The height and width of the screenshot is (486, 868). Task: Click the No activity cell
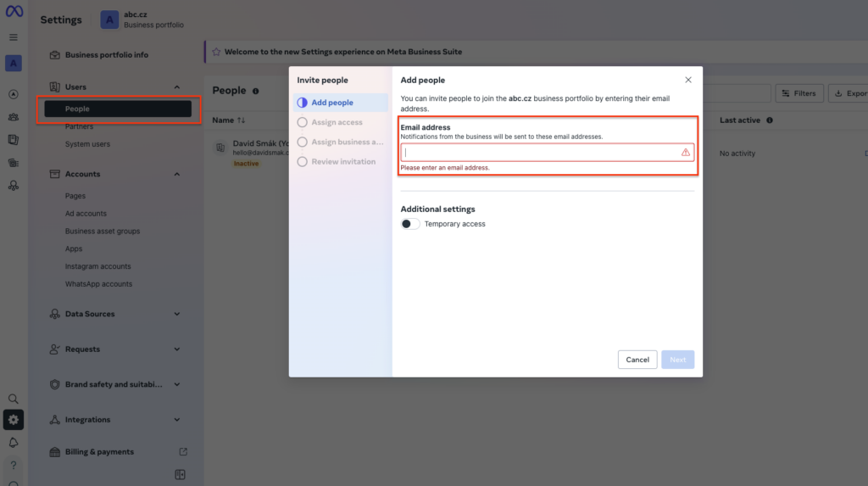tap(737, 154)
